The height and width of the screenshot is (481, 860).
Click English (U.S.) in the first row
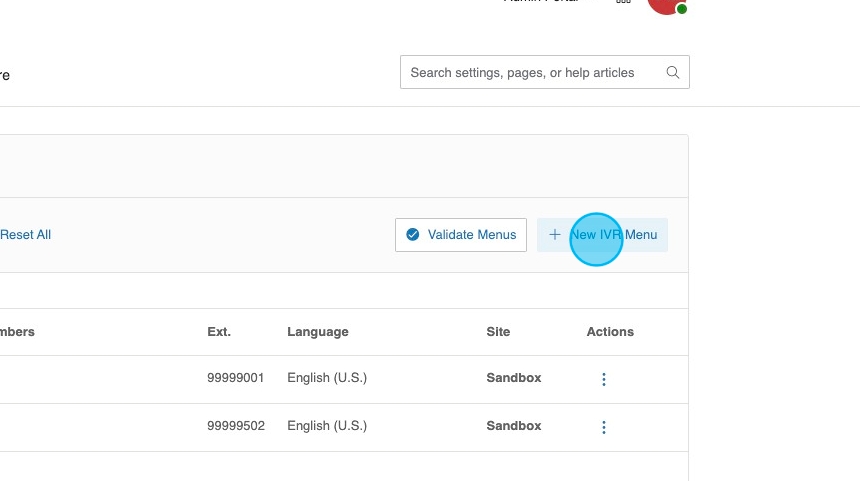(x=327, y=378)
